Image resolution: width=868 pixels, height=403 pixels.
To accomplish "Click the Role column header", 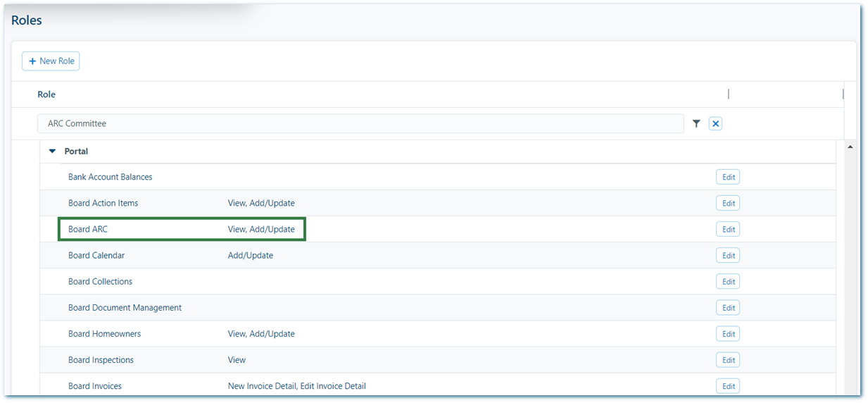I will coord(46,94).
